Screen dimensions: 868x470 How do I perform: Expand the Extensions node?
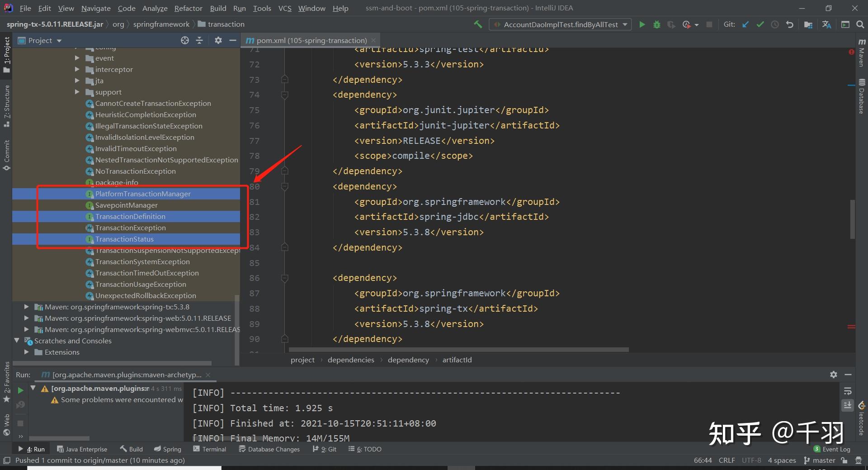[26, 352]
